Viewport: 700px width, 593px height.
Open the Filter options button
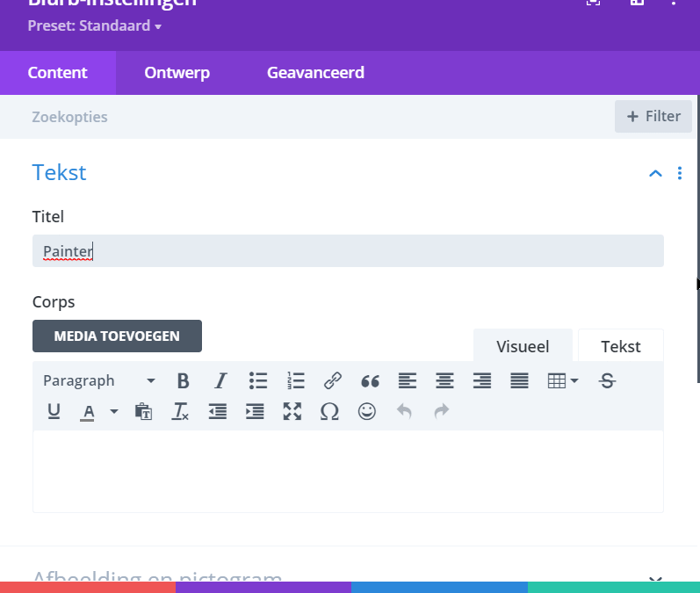653,116
